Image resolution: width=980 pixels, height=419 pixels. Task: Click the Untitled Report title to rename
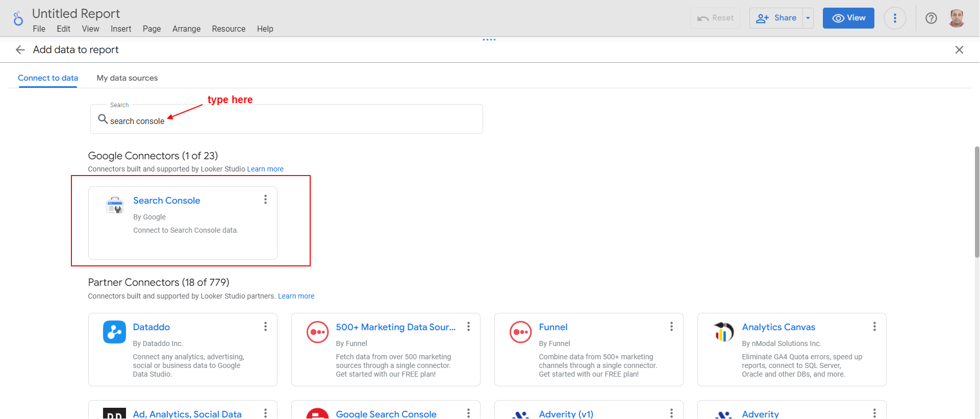(x=76, y=13)
